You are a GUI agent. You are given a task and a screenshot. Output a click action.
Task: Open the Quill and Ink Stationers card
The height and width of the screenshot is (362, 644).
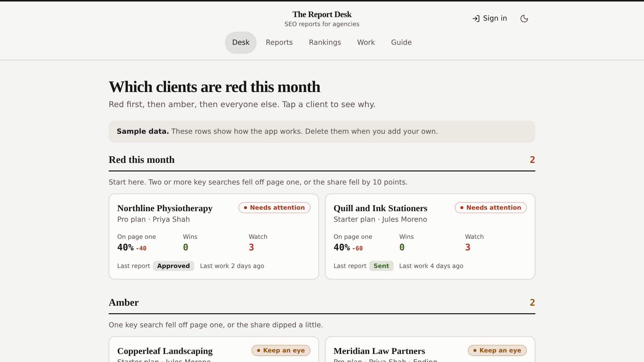430,236
